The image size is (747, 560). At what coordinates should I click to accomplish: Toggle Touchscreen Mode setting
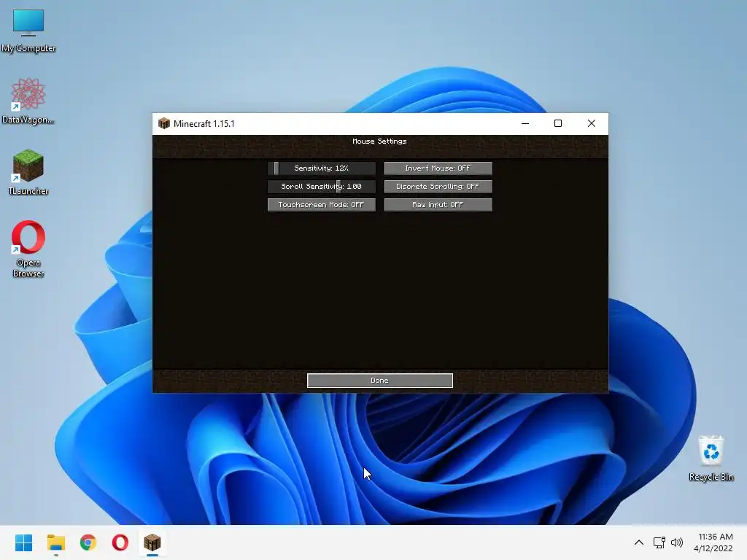[321, 205]
